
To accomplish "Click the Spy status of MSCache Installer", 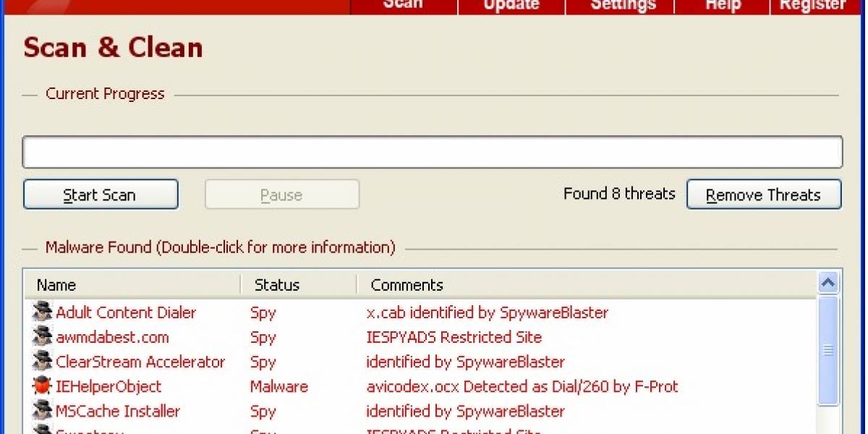I will point(263,412).
